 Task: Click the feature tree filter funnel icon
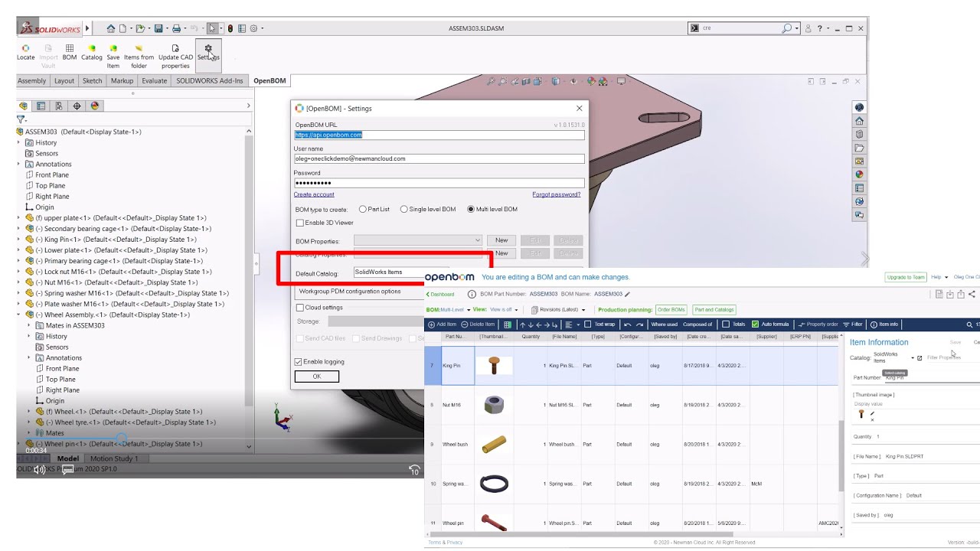point(21,119)
